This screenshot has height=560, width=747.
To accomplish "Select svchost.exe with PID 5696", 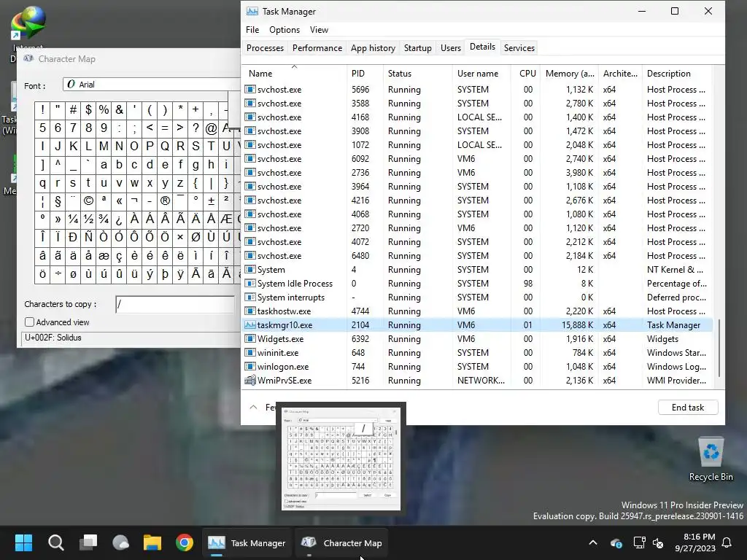I will coord(478,90).
